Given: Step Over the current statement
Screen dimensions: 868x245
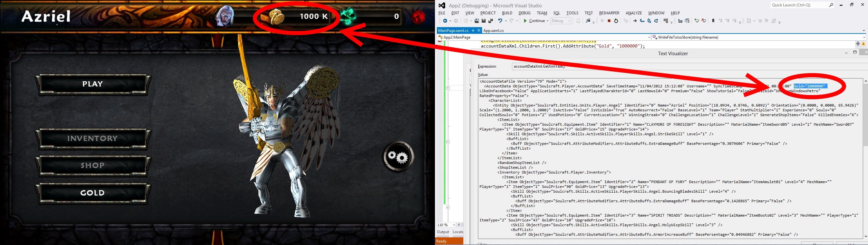Looking at the screenshot, I should coord(650,21).
